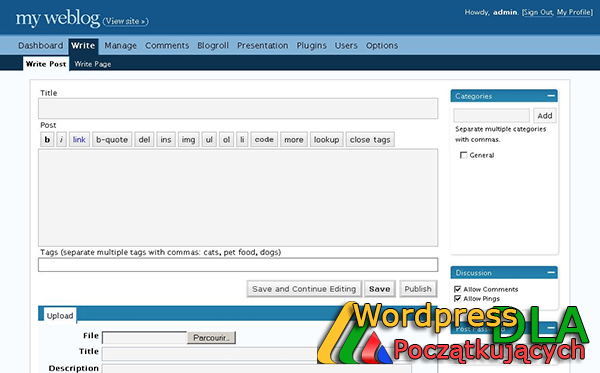600x373 pixels.
Task: Open the Comments menu
Action: coord(167,46)
